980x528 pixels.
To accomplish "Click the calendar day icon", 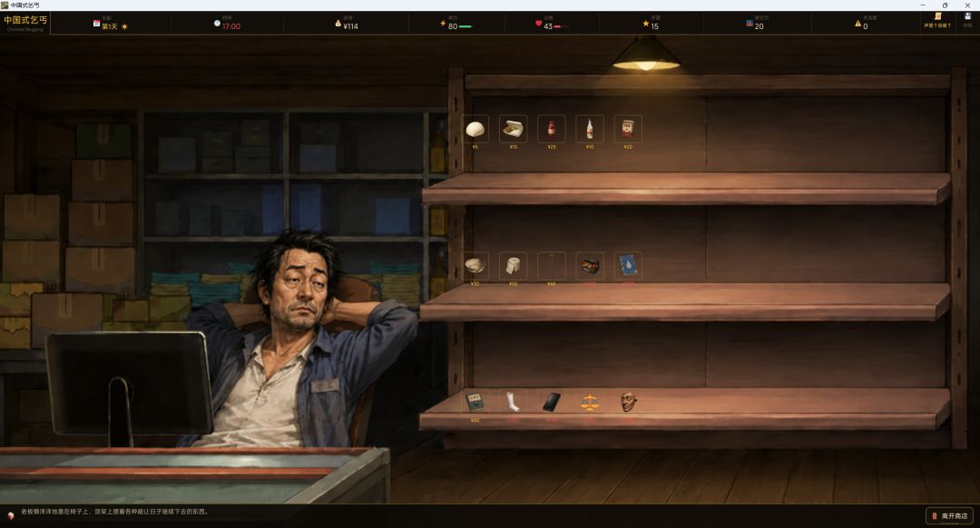I will 96,24.
